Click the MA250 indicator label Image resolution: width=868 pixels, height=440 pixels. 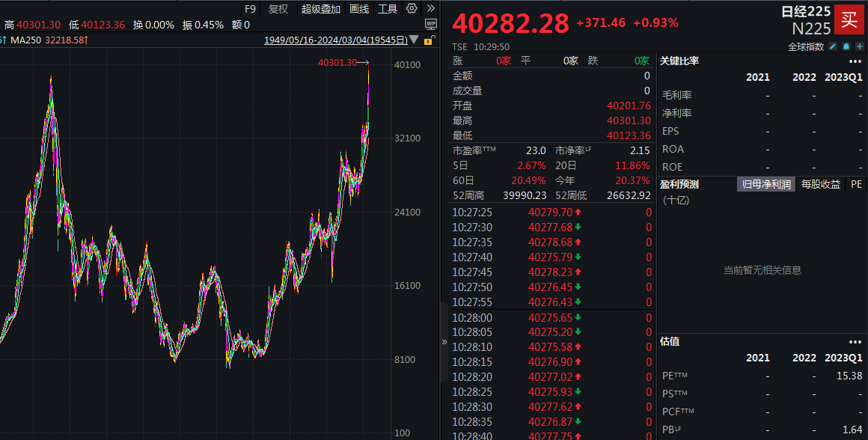click(26, 40)
